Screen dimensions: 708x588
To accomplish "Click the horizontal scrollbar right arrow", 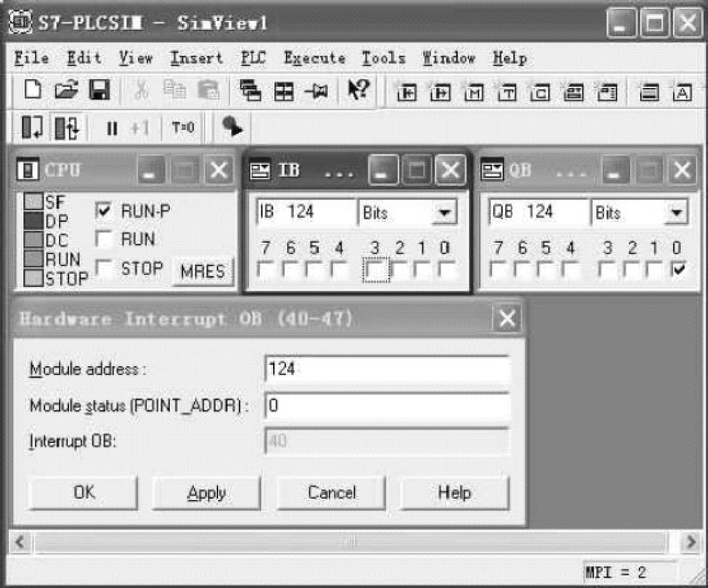I will tap(690, 541).
